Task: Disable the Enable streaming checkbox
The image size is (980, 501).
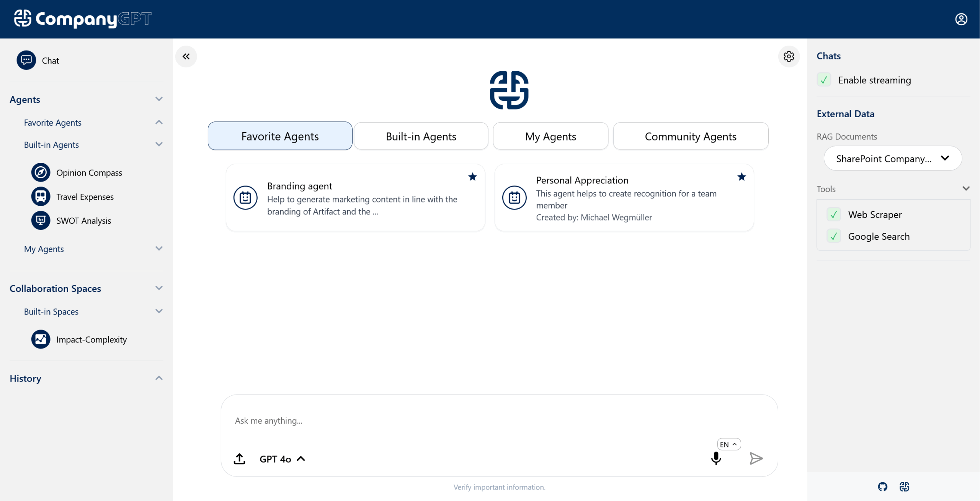Action: pyautogui.click(x=824, y=80)
